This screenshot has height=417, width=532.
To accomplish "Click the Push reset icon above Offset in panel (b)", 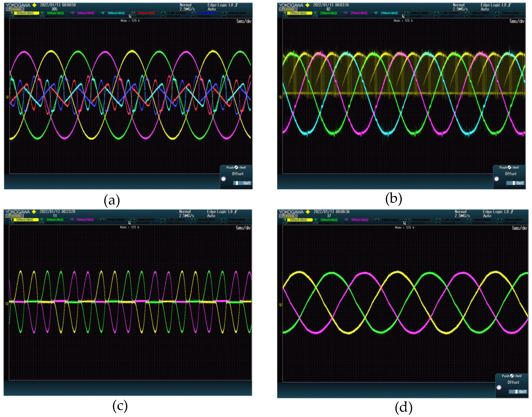I will (509, 168).
